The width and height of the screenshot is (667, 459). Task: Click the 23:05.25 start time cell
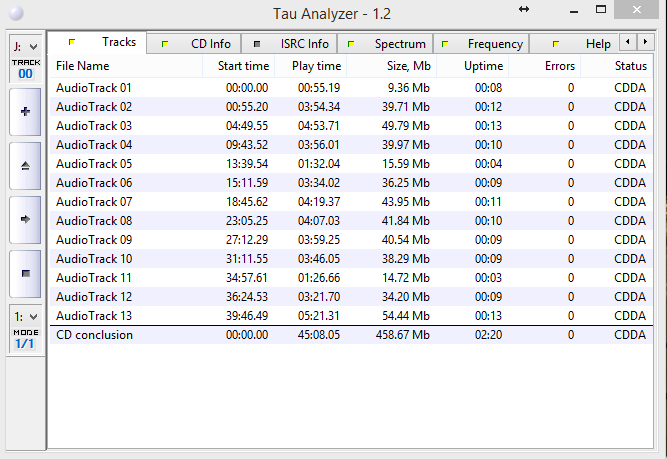[x=247, y=221]
